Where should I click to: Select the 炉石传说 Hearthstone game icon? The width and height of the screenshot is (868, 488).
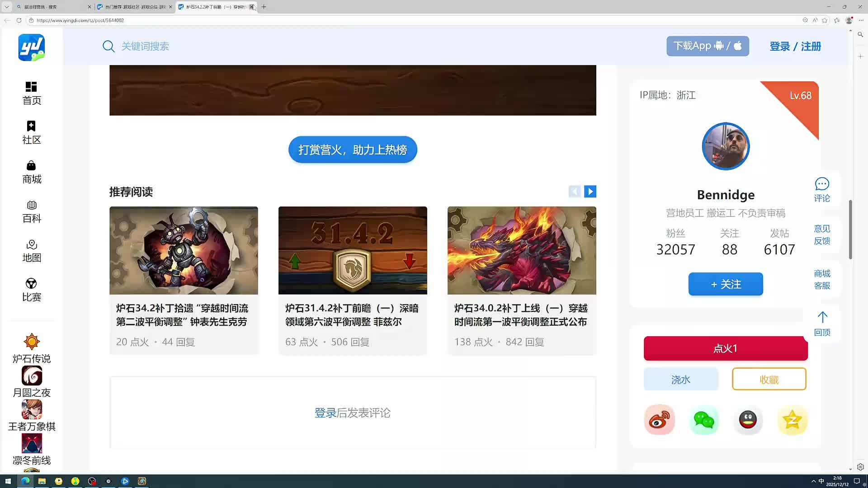pos(32,342)
